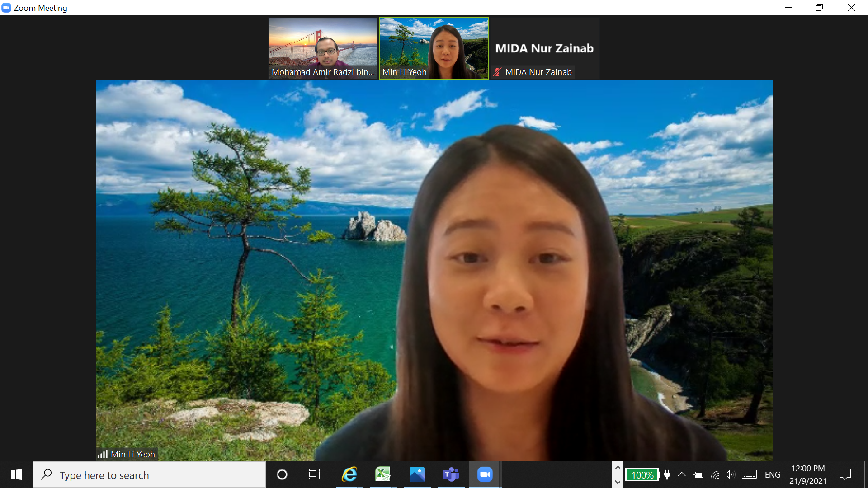Click signal strength icon beside Min Li Yeoh
This screenshot has height=488, width=868.
pos(103,454)
